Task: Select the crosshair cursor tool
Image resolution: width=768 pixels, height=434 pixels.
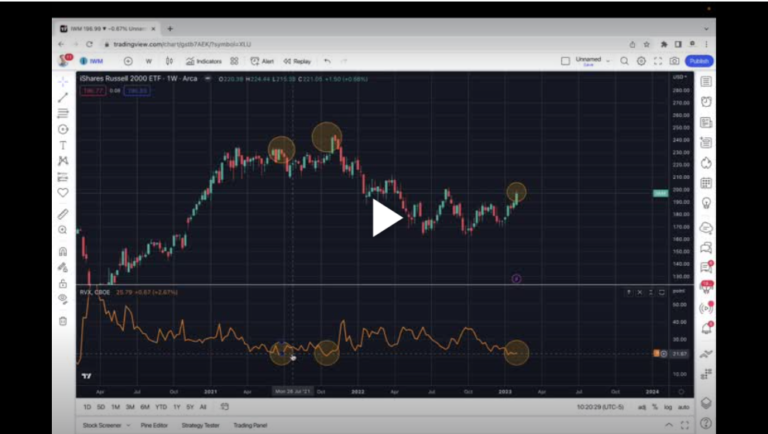Action: click(x=63, y=81)
